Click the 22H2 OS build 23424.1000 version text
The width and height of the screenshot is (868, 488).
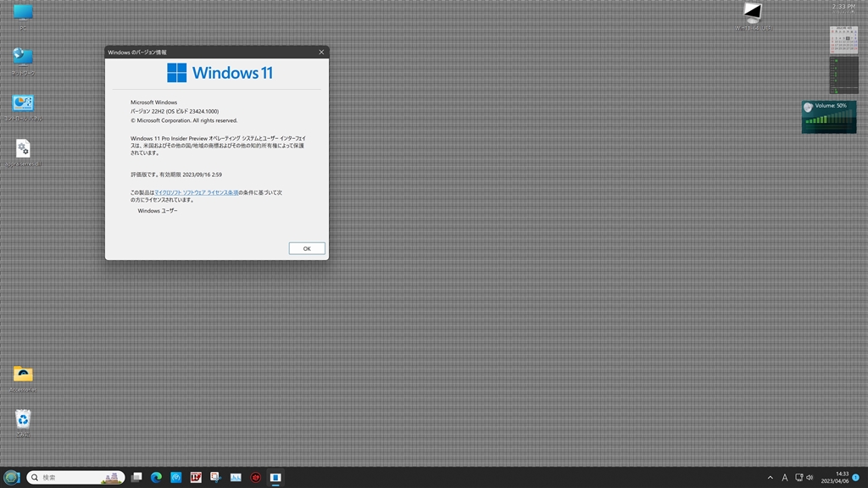[175, 111]
